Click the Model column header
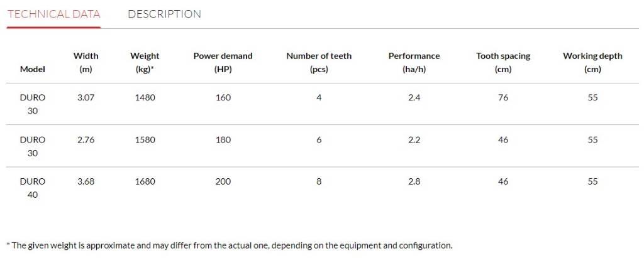The width and height of the screenshot is (644, 258). pos(33,69)
